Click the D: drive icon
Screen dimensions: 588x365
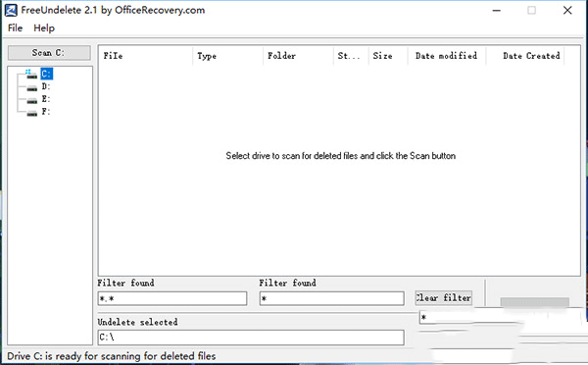tap(32, 87)
